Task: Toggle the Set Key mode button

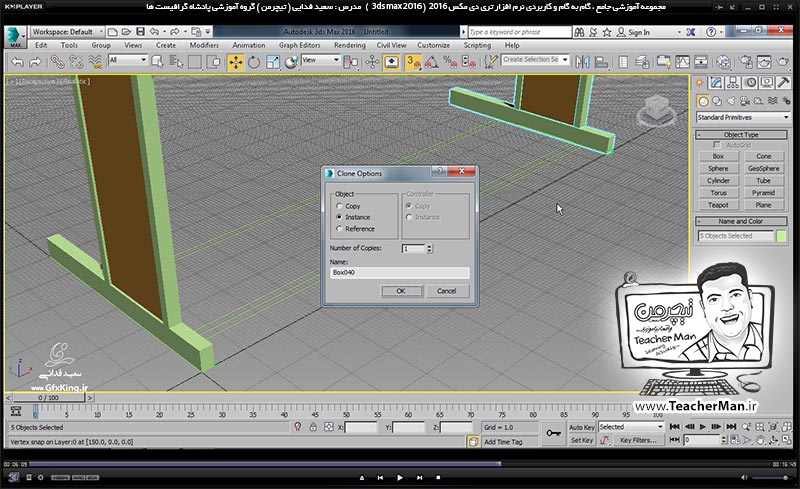Action: click(x=582, y=440)
